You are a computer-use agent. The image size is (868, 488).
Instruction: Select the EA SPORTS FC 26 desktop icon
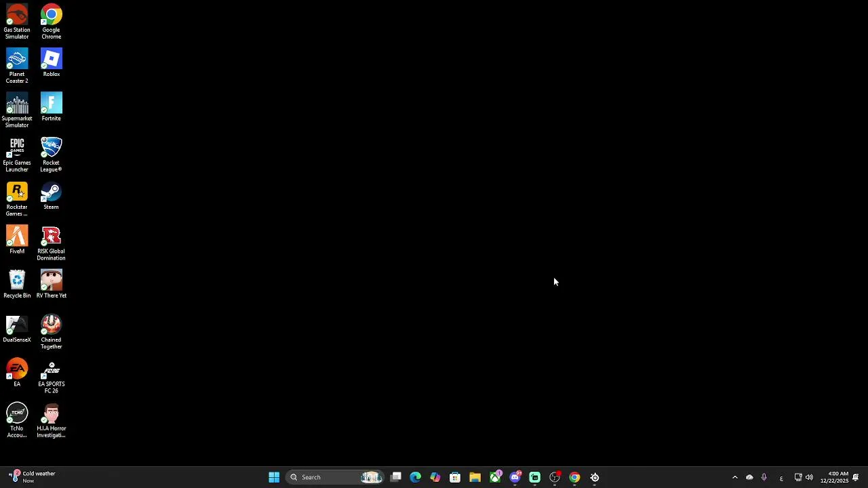51,376
